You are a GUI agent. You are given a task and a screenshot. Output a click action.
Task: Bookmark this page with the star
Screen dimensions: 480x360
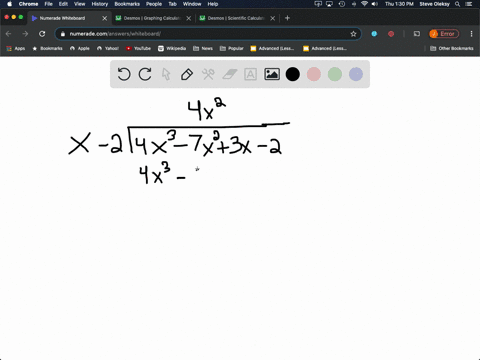pyautogui.click(x=353, y=34)
